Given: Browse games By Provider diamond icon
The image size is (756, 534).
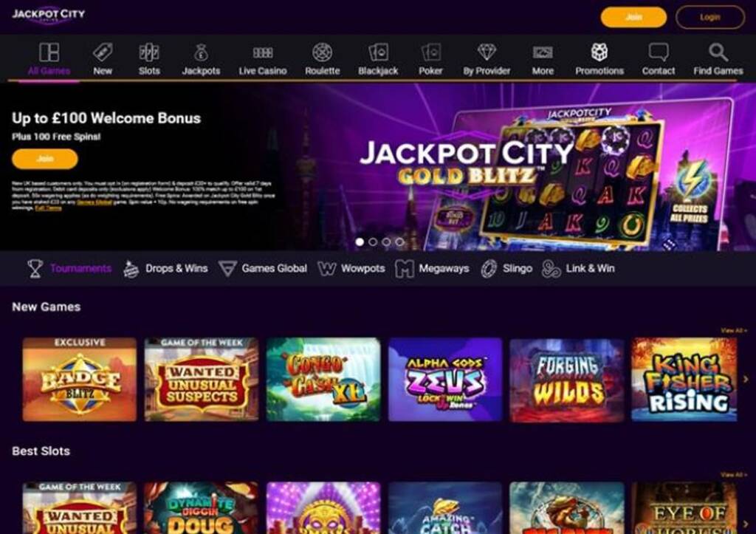Looking at the screenshot, I should 487,52.
